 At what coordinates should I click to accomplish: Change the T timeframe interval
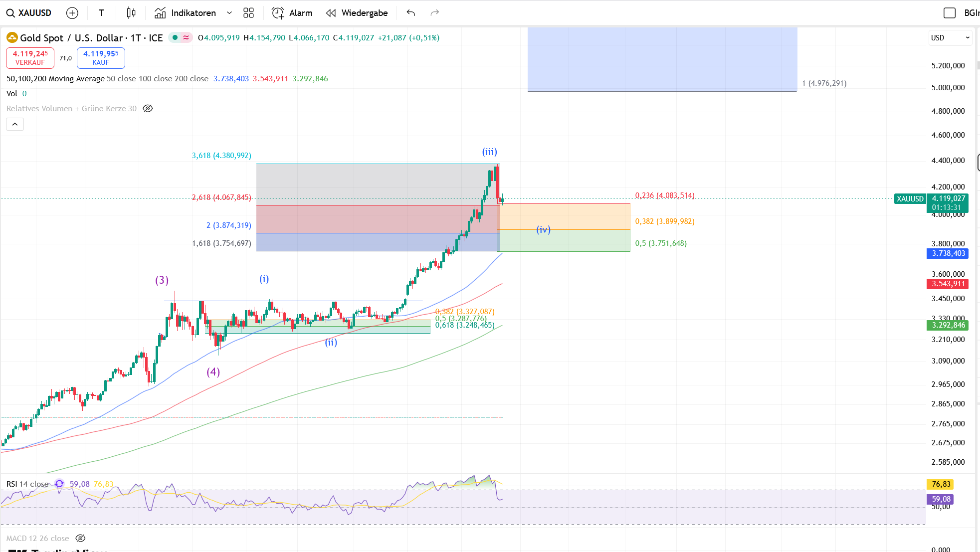pyautogui.click(x=102, y=13)
